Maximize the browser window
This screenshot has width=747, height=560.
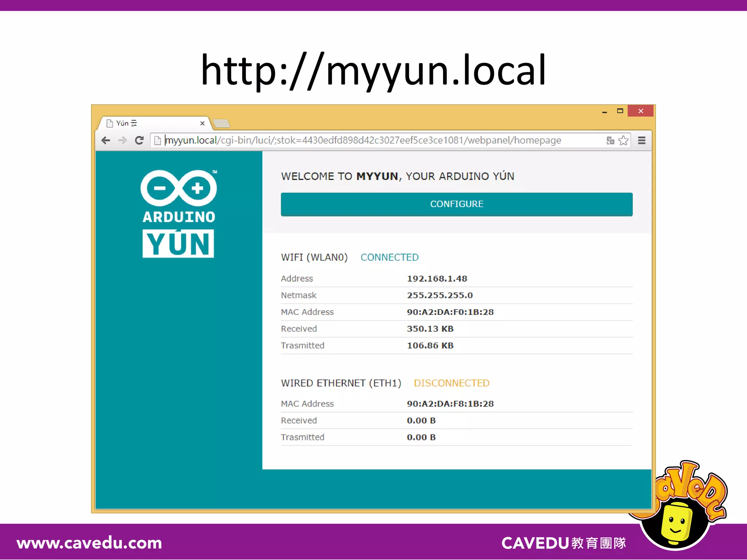pos(620,111)
